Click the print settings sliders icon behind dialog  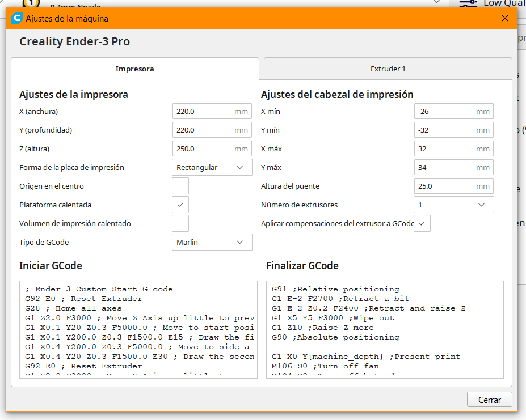[x=468, y=4]
